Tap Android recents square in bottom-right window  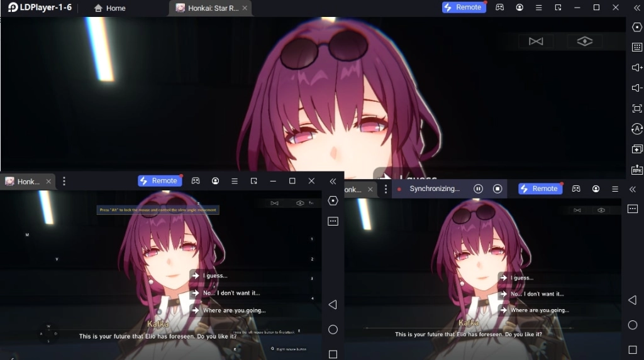(x=633, y=350)
